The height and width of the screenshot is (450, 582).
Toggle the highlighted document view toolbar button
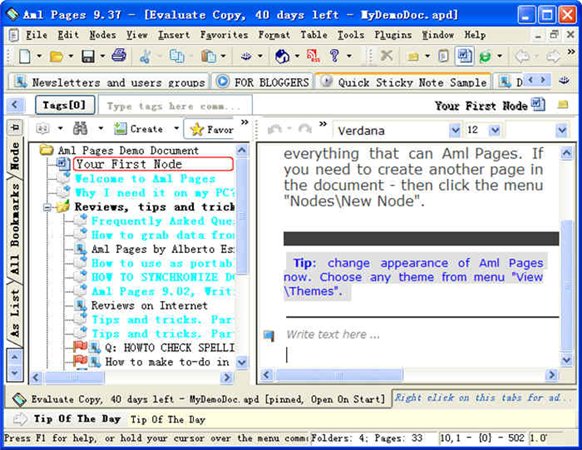(x=464, y=56)
